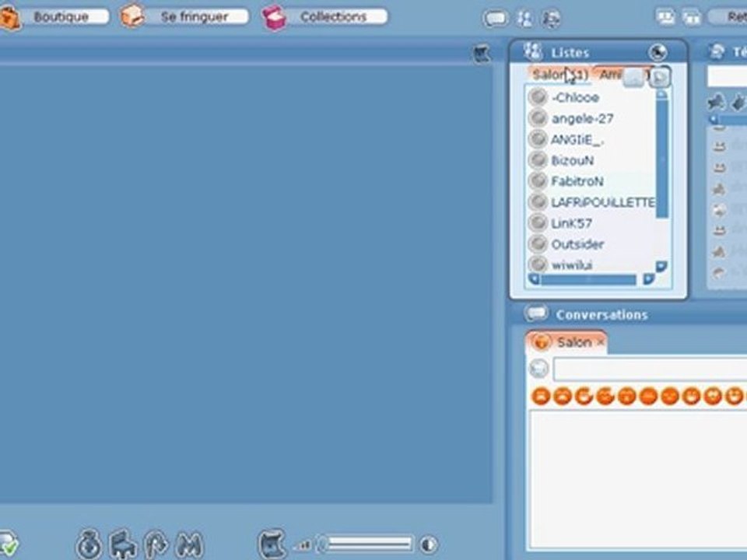
Task: Click the user list horizontal scroll-right arrow
Action: (648, 279)
